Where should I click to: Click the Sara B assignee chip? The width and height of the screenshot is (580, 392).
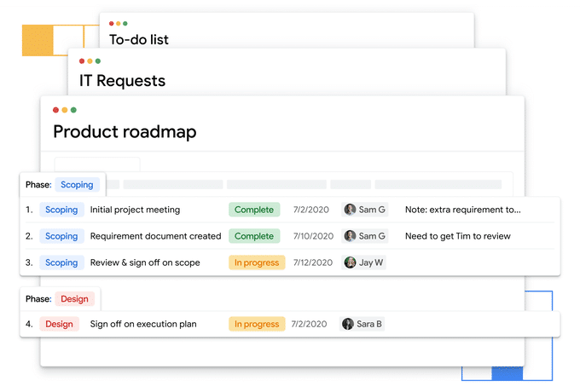pos(362,324)
